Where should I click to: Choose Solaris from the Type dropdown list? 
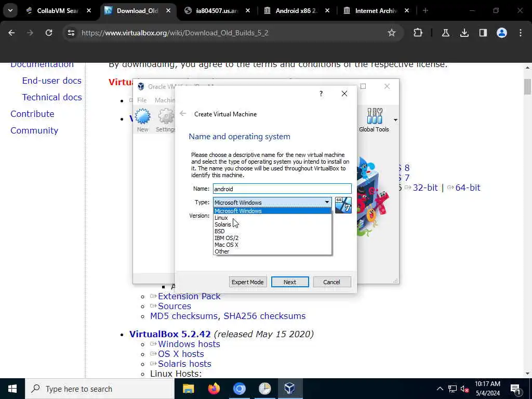pos(272,224)
